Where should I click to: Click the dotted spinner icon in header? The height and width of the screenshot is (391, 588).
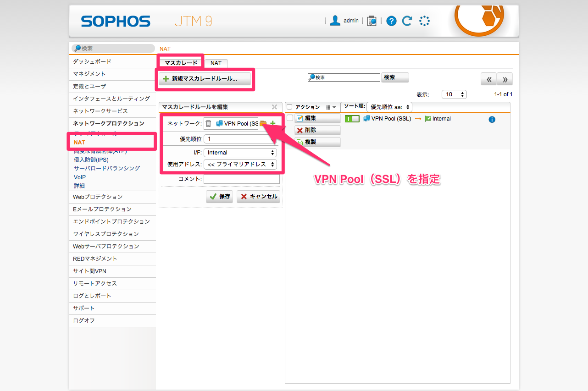pyautogui.click(x=425, y=21)
